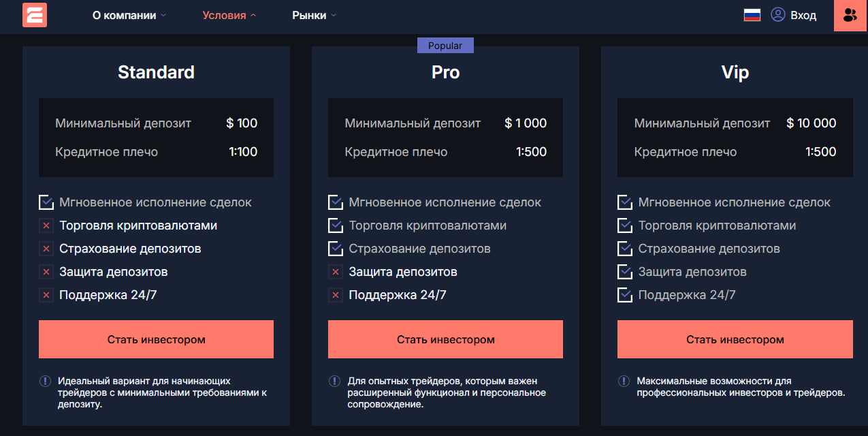Click the orange company logo icon
868x436 pixels.
pos(34,15)
